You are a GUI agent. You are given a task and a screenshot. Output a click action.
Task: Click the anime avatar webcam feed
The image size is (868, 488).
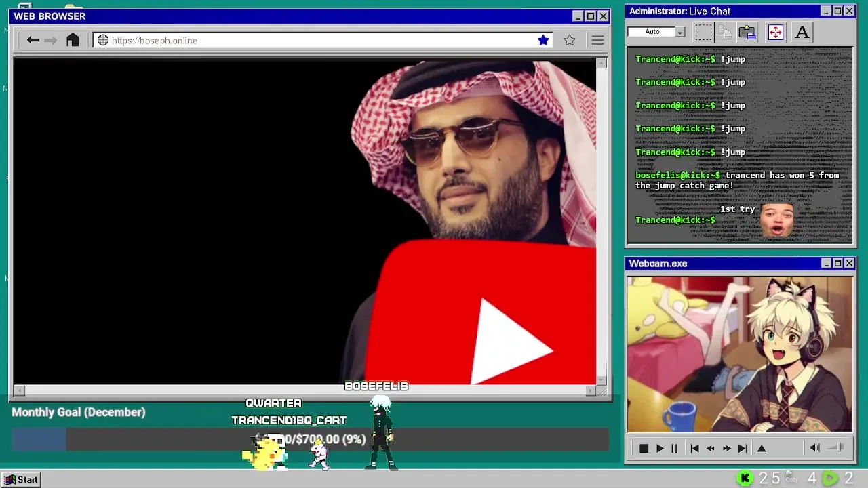point(740,354)
